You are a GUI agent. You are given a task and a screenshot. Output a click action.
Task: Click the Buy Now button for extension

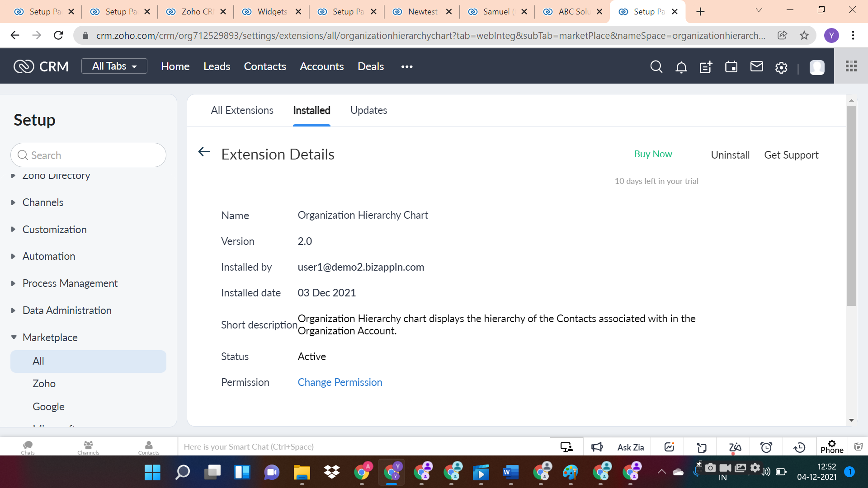click(652, 155)
